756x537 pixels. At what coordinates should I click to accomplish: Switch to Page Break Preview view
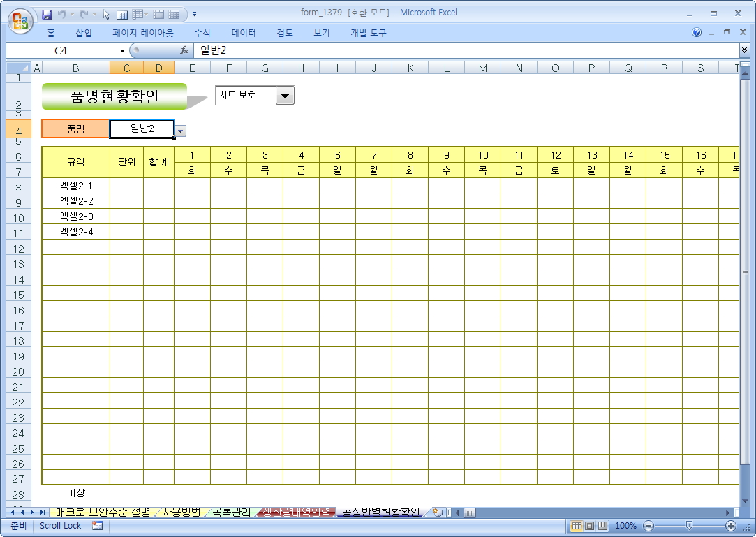click(602, 526)
